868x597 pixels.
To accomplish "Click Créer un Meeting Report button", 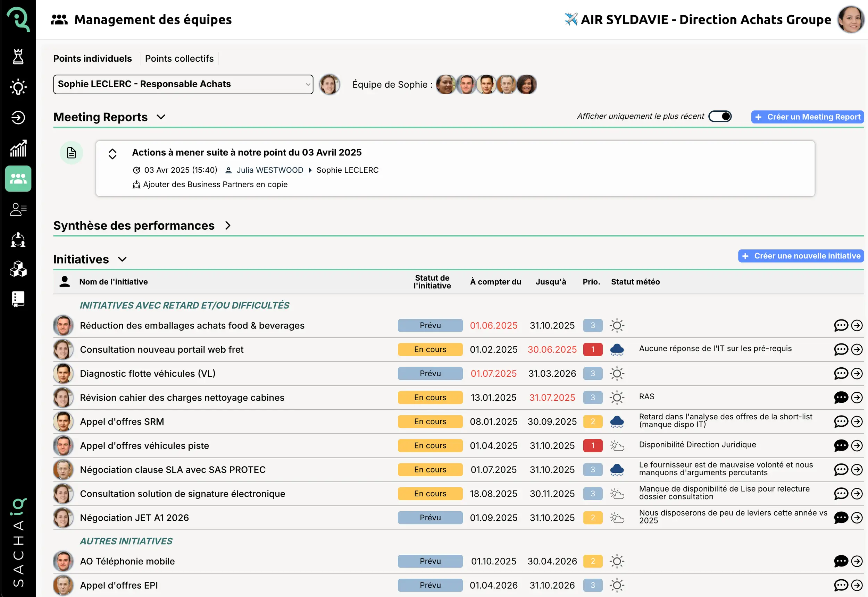I will coord(807,117).
